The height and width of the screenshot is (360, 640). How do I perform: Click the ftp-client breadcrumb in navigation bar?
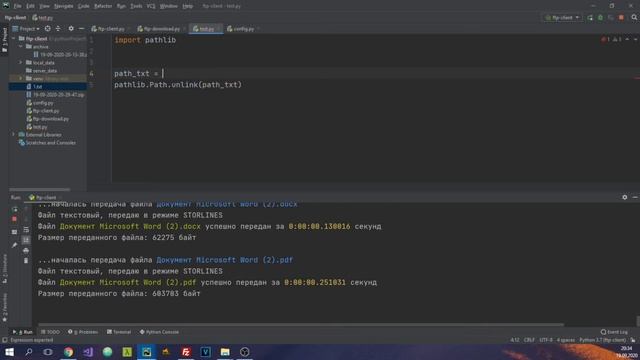click(16, 18)
